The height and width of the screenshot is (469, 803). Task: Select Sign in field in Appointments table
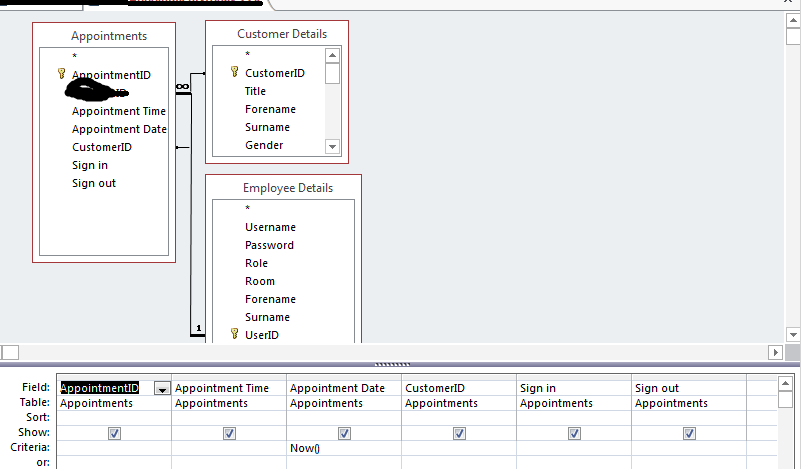pyautogui.click(x=90, y=165)
